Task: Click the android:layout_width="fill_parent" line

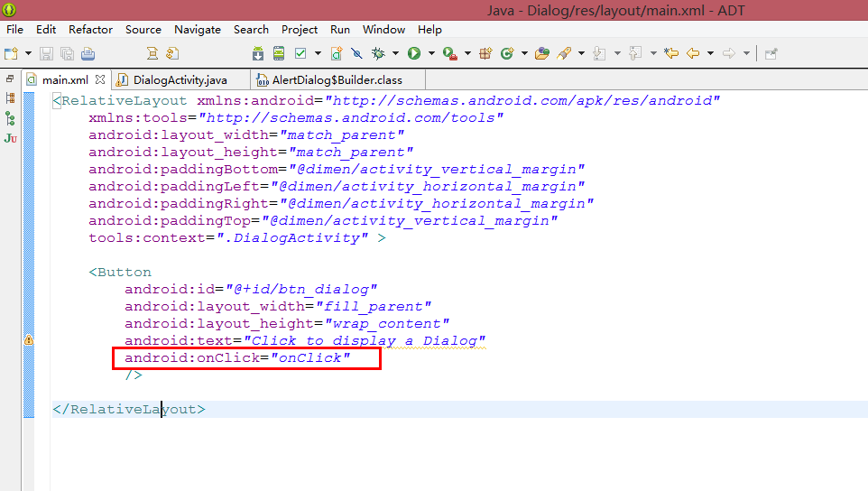Action: pos(278,306)
